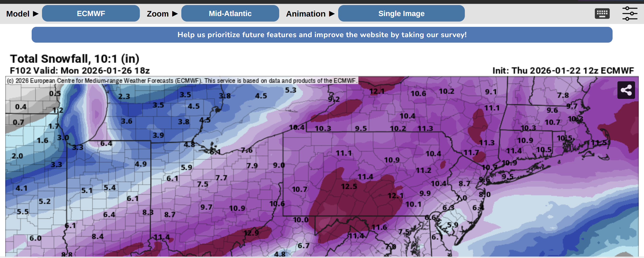Click the arrow beside the Zoom label
Screen dimensions: 644x258
[x=175, y=13]
